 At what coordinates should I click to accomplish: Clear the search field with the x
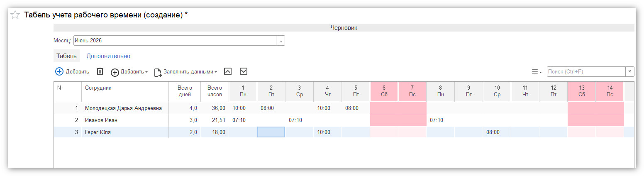tap(629, 71)
